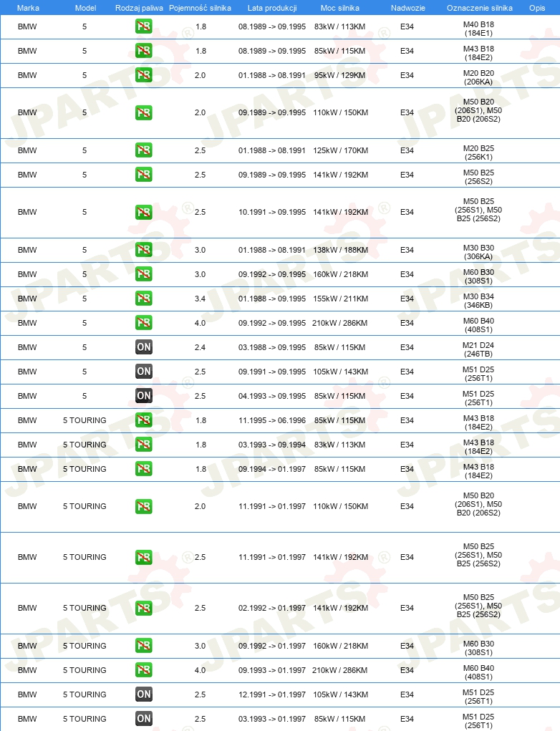Screen dimensions: 560x731
Task: Click engine code M30 B34 (346KB)
Action: tap(478, 301)
